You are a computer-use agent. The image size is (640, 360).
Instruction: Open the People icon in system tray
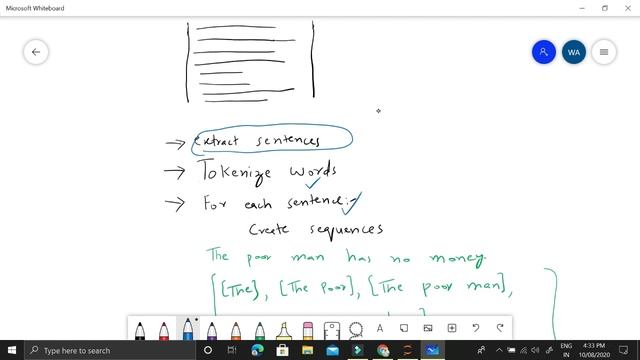[x=482, y=350]
